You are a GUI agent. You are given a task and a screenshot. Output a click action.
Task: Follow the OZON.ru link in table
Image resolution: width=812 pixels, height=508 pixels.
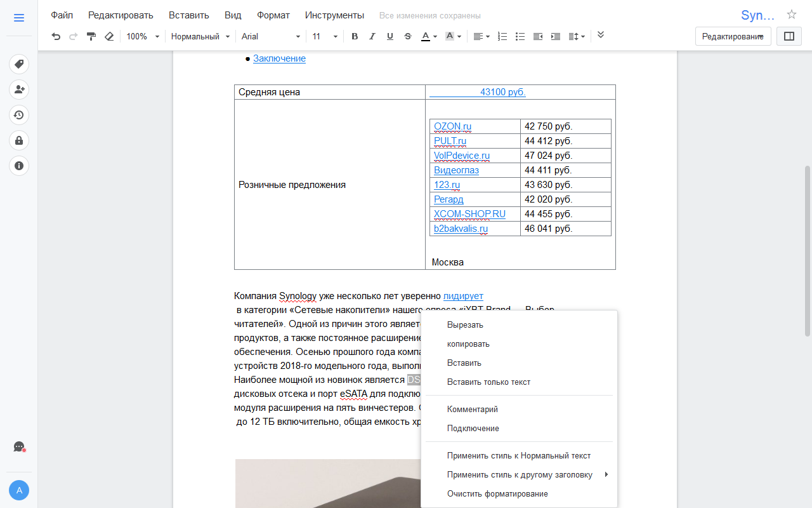pos(452,126)
